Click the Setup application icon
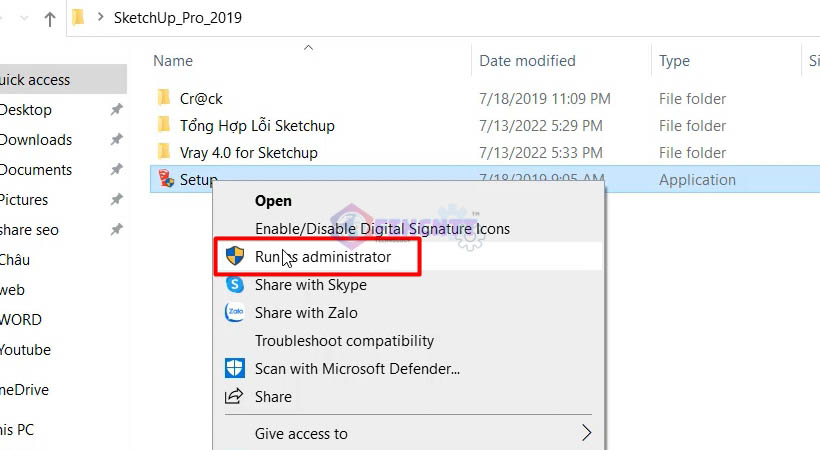Viewport: 820px width, 450px height. (164, 180)
